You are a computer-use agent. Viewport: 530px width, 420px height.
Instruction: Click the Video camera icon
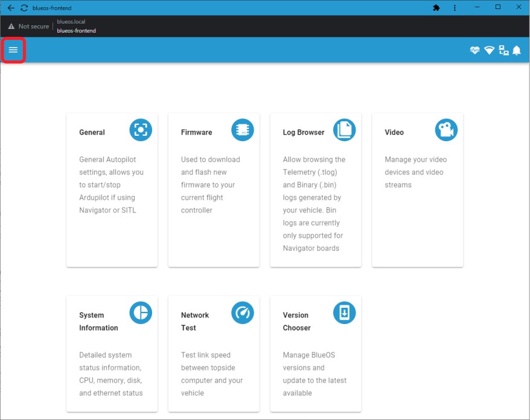[x=447, y=129]
